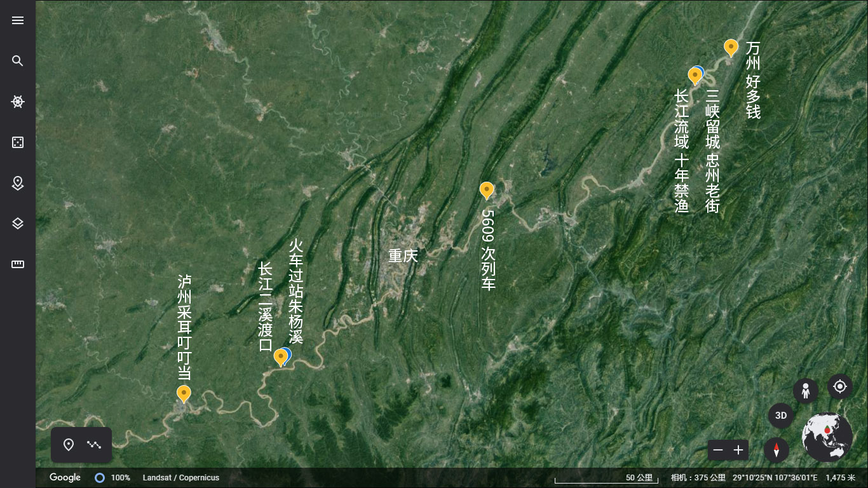Open map style layers icon
The image size is (868, 488).
click(x=18, y=224)
